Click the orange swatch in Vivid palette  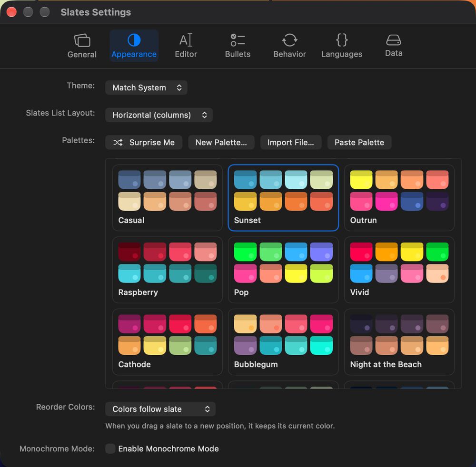[387, 252]
